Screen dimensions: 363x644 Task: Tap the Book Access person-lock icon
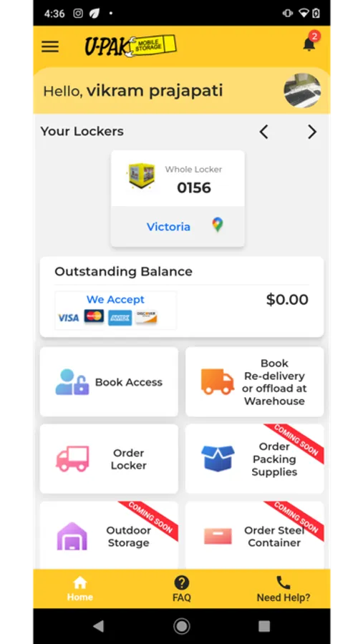tap(72, 381)
